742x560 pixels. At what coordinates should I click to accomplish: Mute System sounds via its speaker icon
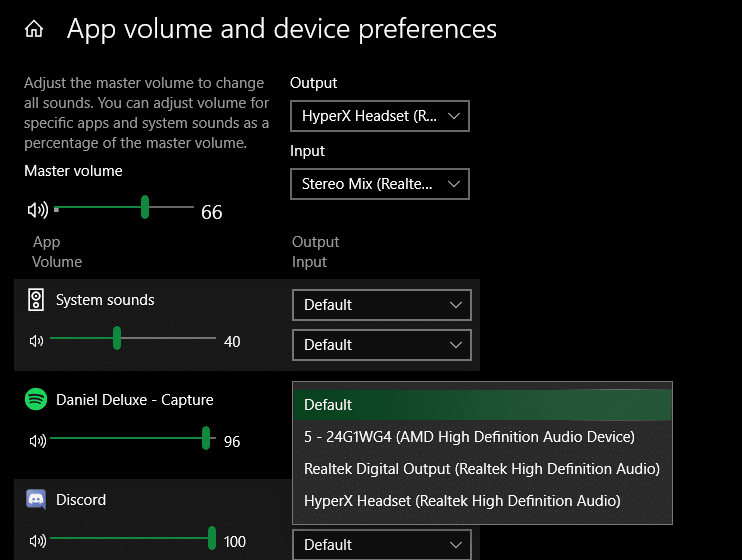click(x=36, y=341)
